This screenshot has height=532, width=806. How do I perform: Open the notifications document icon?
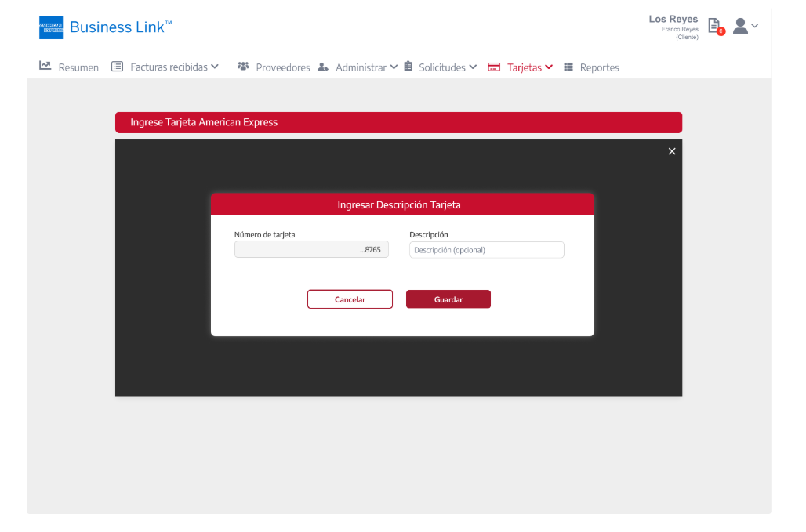coord(713,26)
